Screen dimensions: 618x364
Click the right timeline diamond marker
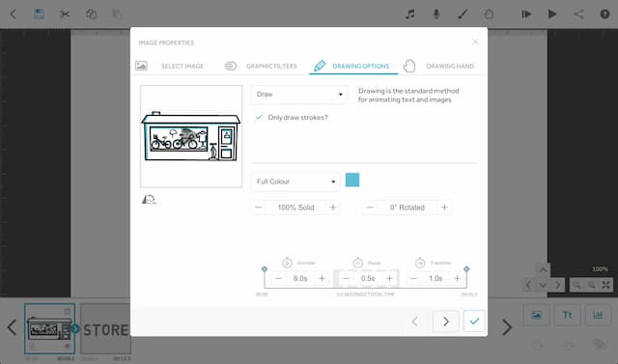tap(466, 269)
